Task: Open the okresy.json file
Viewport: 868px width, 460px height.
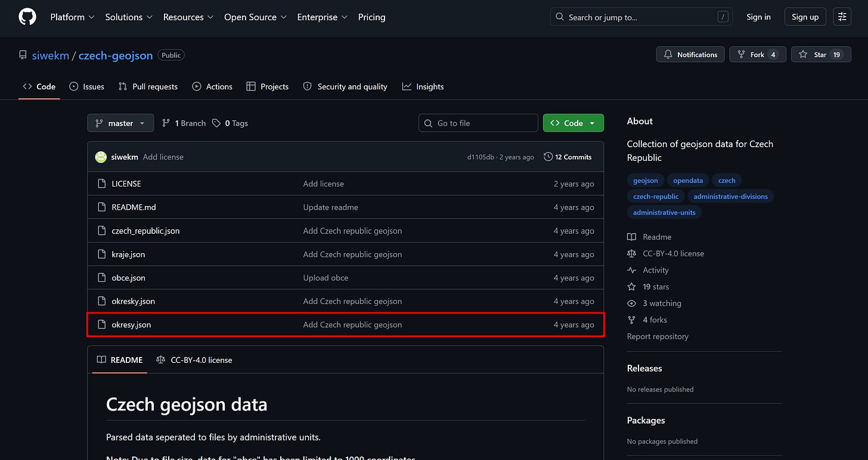Action: point(131,325)
